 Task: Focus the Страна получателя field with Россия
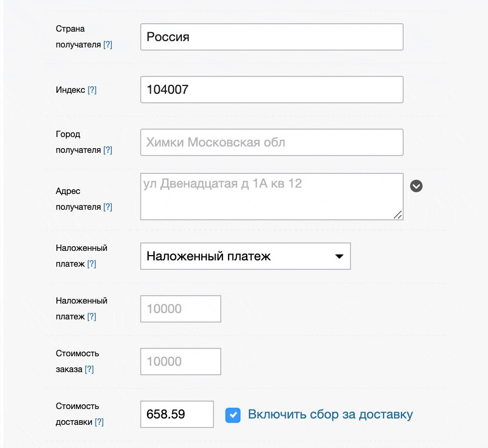pos(271,37)
